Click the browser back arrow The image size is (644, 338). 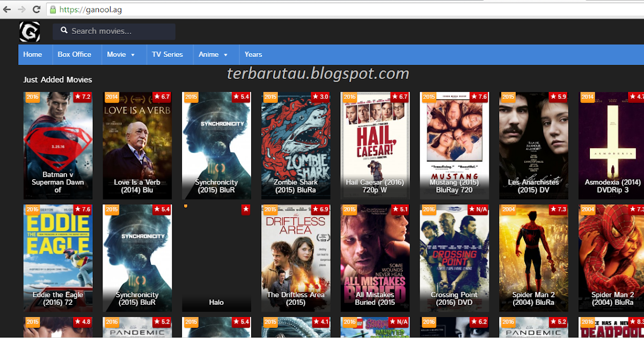7,10
